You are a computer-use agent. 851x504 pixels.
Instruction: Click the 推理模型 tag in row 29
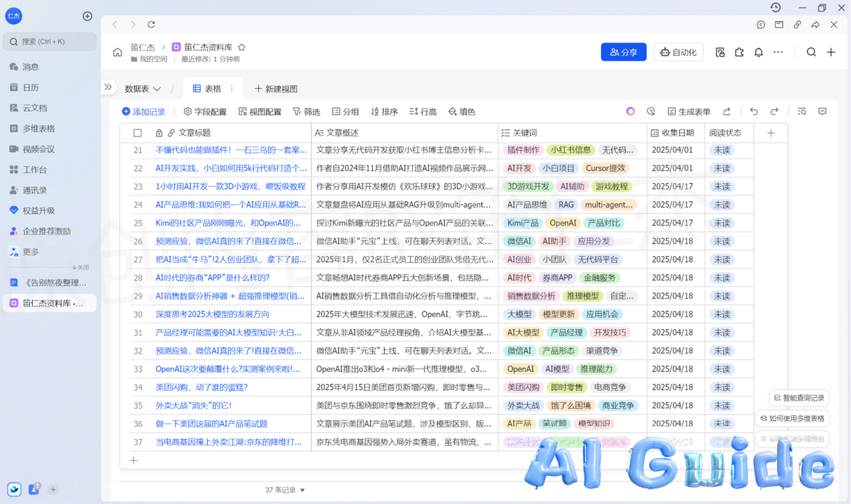point(582,296)
